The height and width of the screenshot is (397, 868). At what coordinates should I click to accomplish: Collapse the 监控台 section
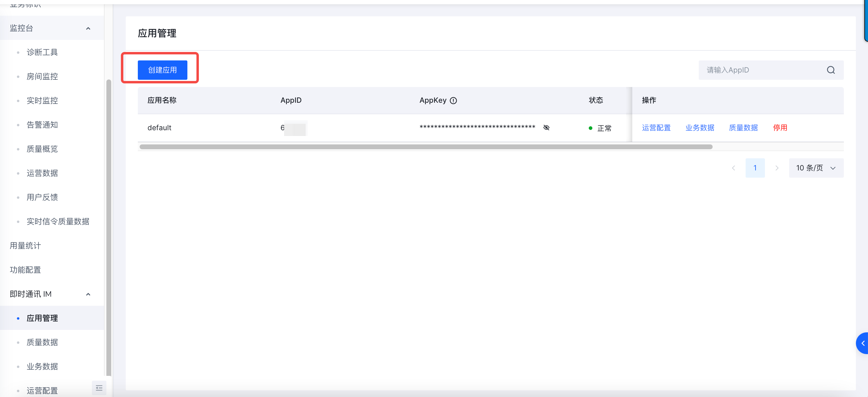88,28
